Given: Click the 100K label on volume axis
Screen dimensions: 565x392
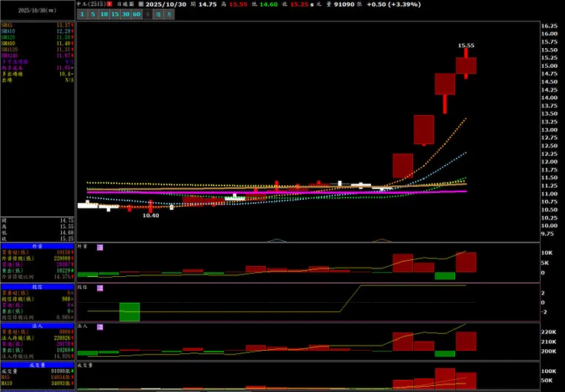Looking at the screenshot, I should pos(549,371).
